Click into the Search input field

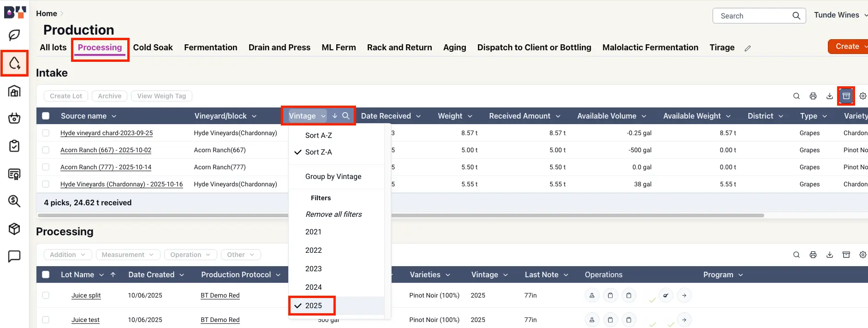[x=754, y=16]
